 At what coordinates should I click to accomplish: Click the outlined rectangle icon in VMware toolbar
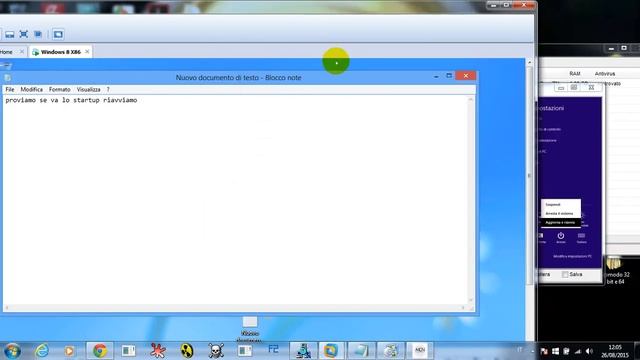click(58, 34)
